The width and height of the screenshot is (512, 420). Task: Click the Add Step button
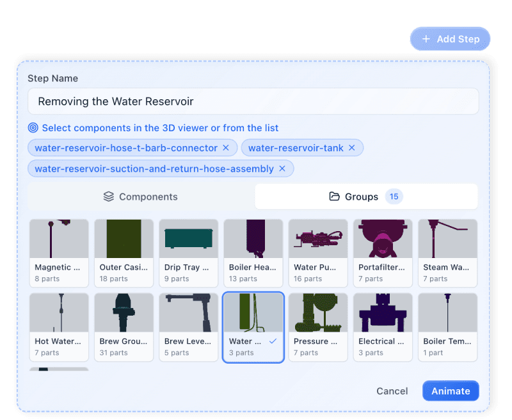coord(450,39)
